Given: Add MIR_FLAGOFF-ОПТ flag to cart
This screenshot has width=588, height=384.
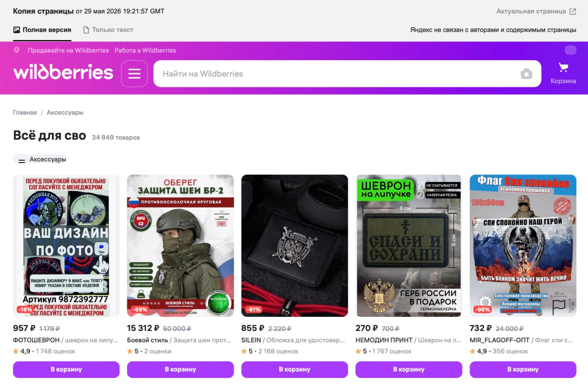Looking at the screenshot, I should click(x=523, y=369).
